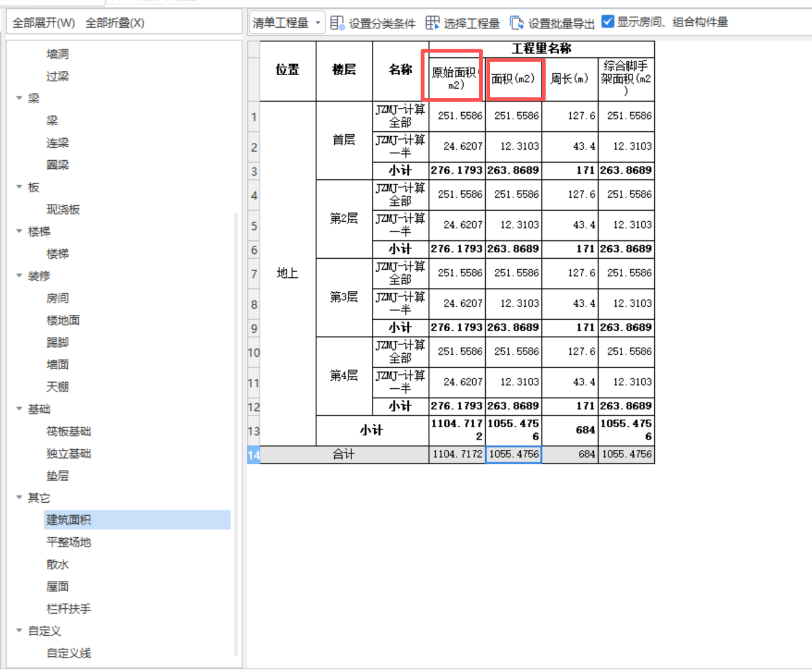Select the 合计 row total cell 1055.4756
The height and width of the screenshot is (671, 812).
point(515,454)
